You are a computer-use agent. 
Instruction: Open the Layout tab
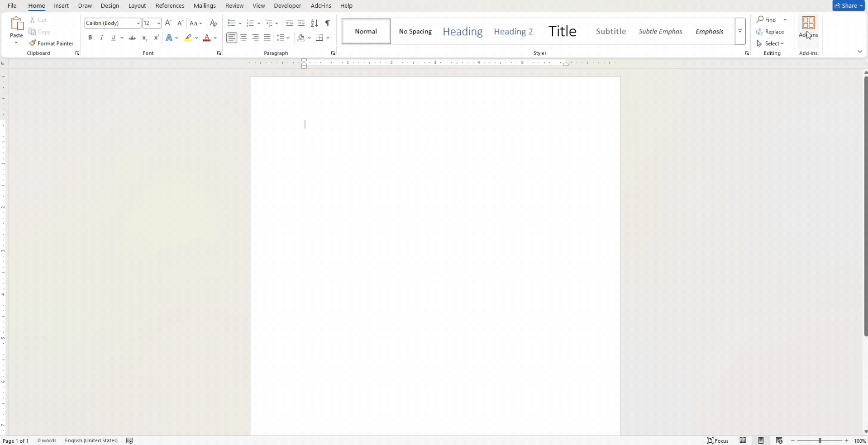click(x=137, y=6)
